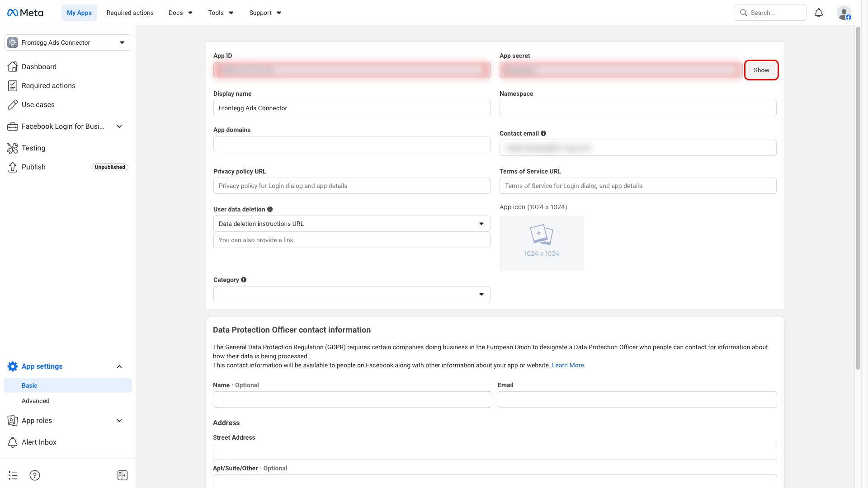868x488 pixels.
Task: Click the App roles badge icon
Action: click(x=13, y=421)
